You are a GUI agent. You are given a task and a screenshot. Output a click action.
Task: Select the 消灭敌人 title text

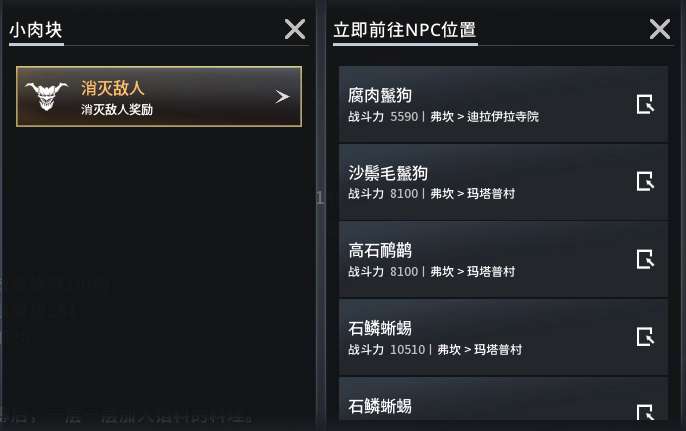pyautogui.click(x=113, y=88)
